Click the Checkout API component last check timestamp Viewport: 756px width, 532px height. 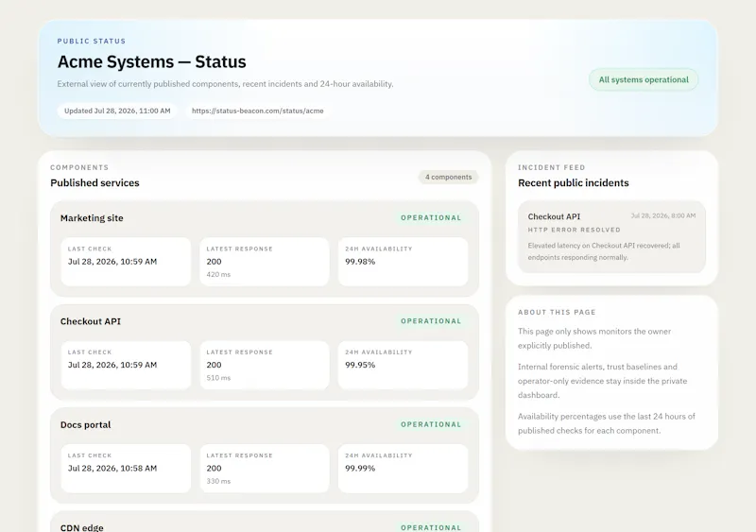pos(112,365)
